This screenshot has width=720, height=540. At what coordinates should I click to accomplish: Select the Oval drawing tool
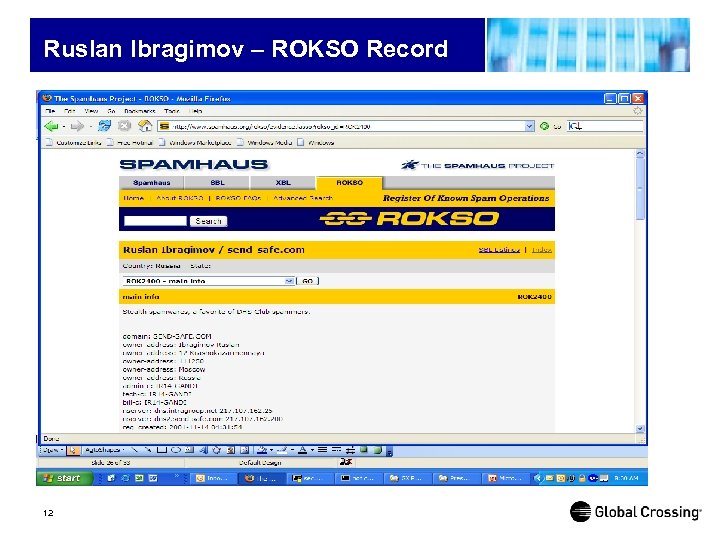(x=175, y=450)
